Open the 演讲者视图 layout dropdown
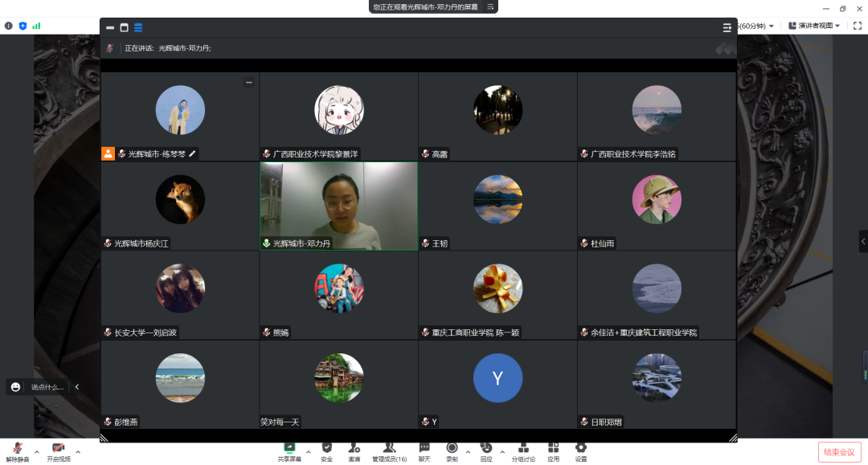Viewport: 868px width, 465px height. tap(814, 26)
